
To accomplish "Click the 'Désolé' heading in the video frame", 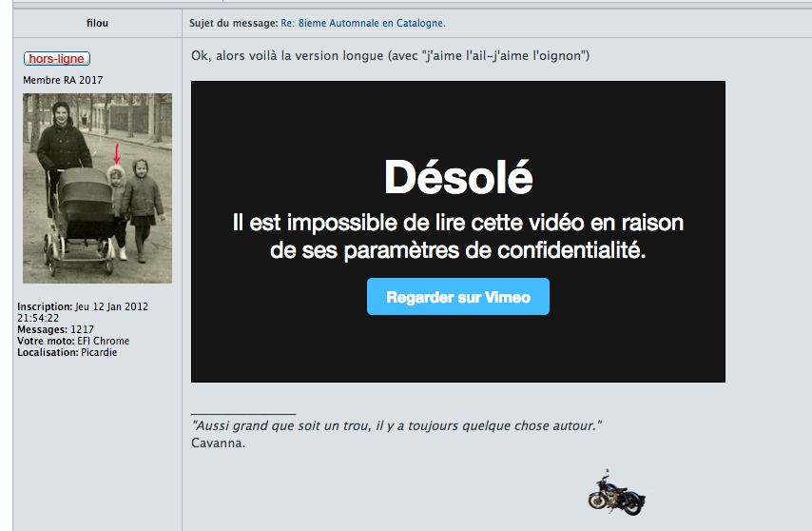I will [x=458, y=177].
